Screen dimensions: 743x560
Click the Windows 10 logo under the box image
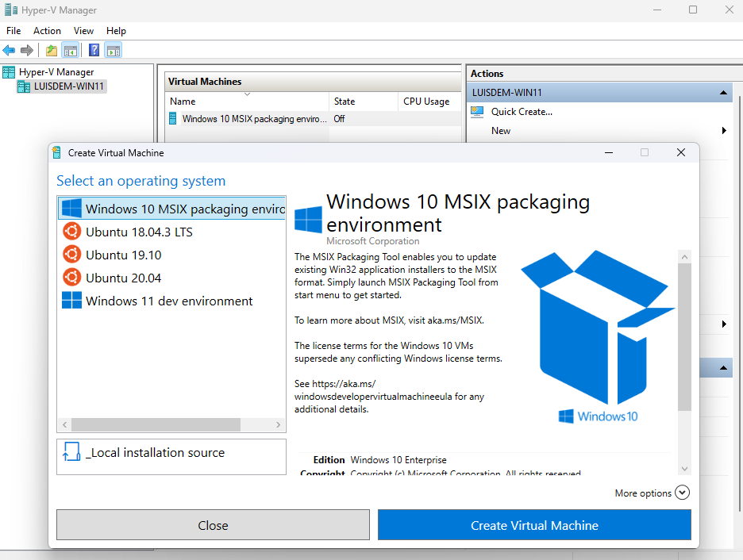pos(598,416)
